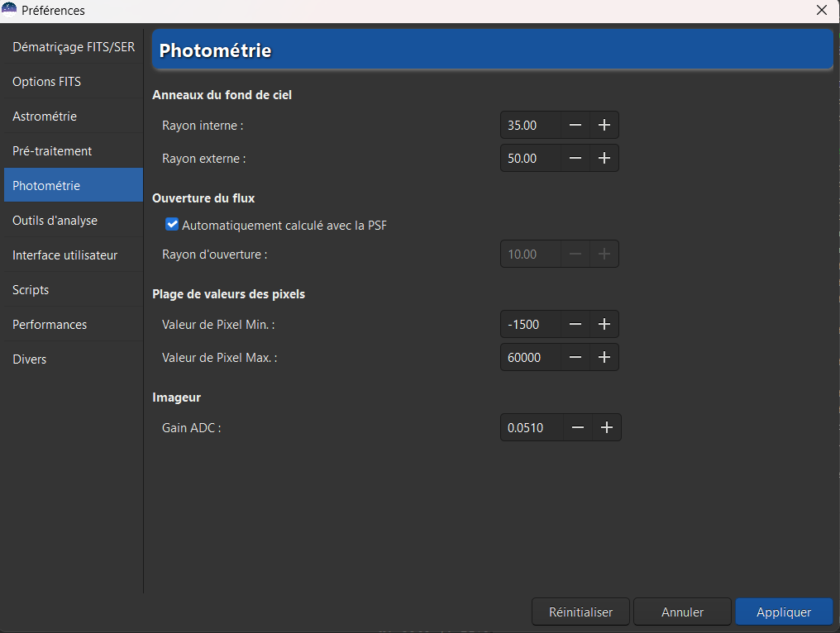Click the Réinitialiser button

(x=580, y=612)
